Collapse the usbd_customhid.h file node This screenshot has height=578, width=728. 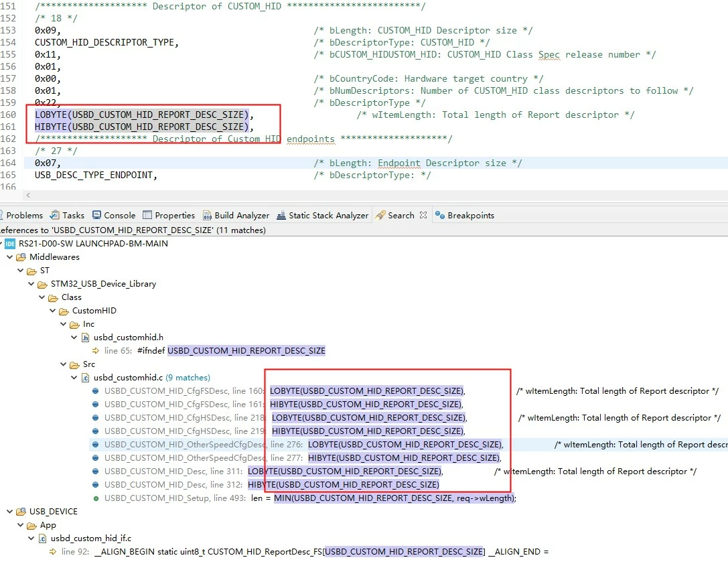click(74, 338)
